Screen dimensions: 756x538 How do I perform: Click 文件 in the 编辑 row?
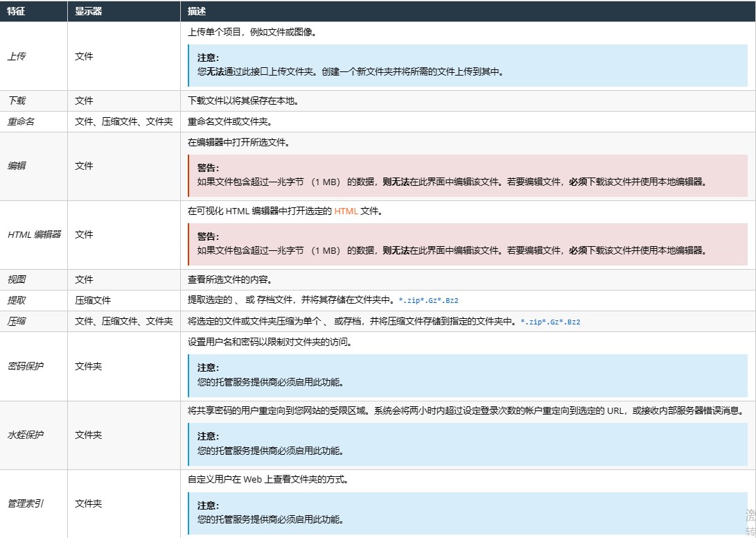pyautogui.click(x=84, y=166)
